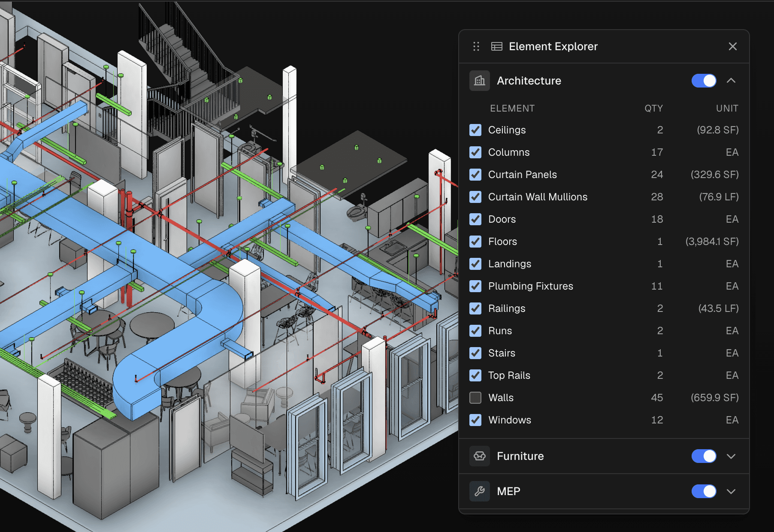Toggle the Furniture category switch
This screenshot has width=774, height=532.
704,456
